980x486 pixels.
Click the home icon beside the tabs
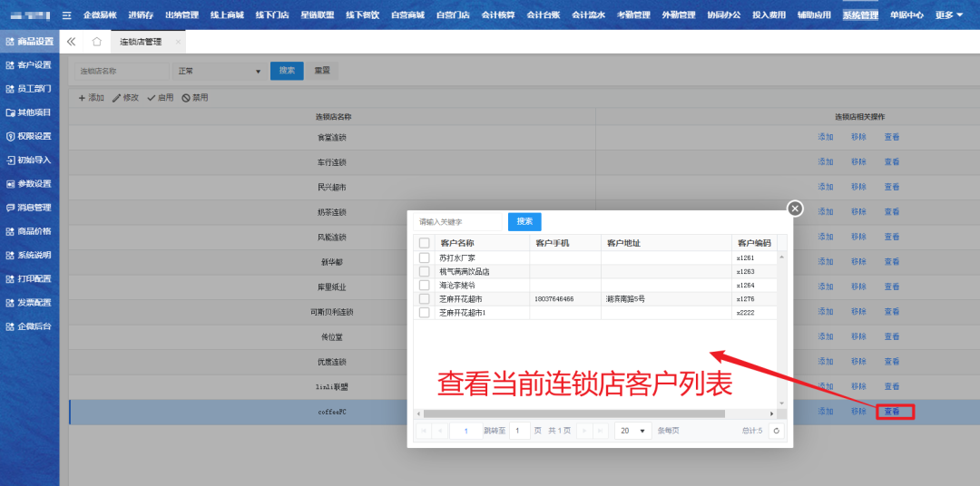pos(97,42)
